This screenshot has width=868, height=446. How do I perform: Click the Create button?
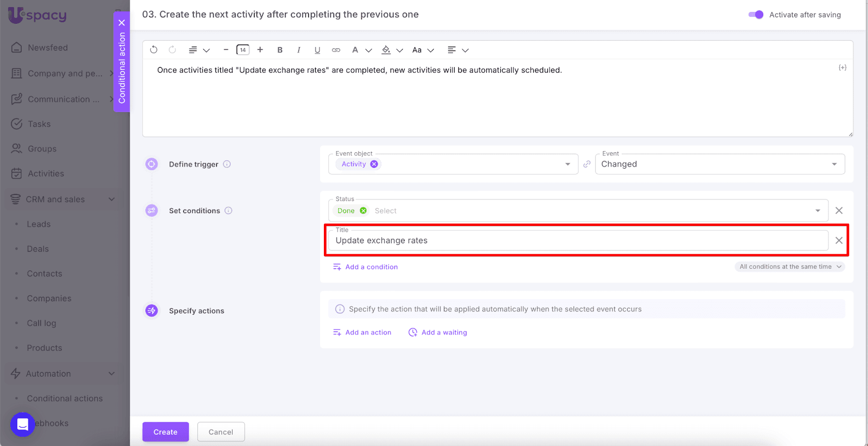point(165,432)
